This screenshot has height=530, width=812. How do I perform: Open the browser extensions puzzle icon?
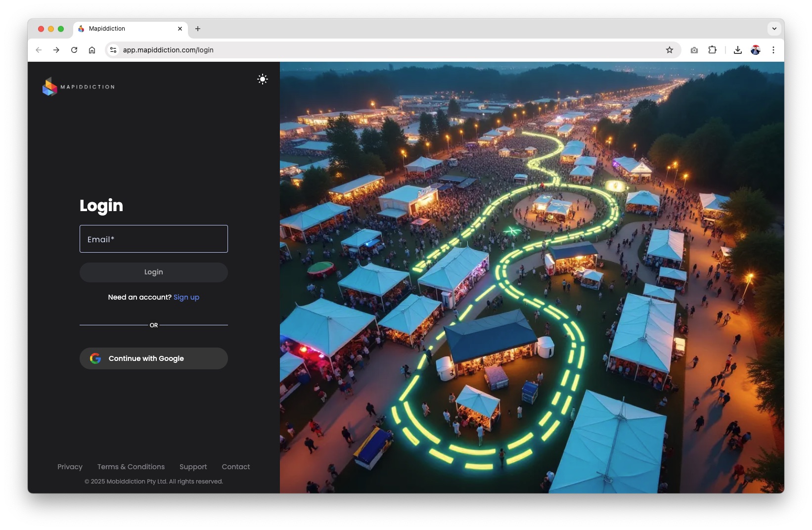click(x=712, y=50)
